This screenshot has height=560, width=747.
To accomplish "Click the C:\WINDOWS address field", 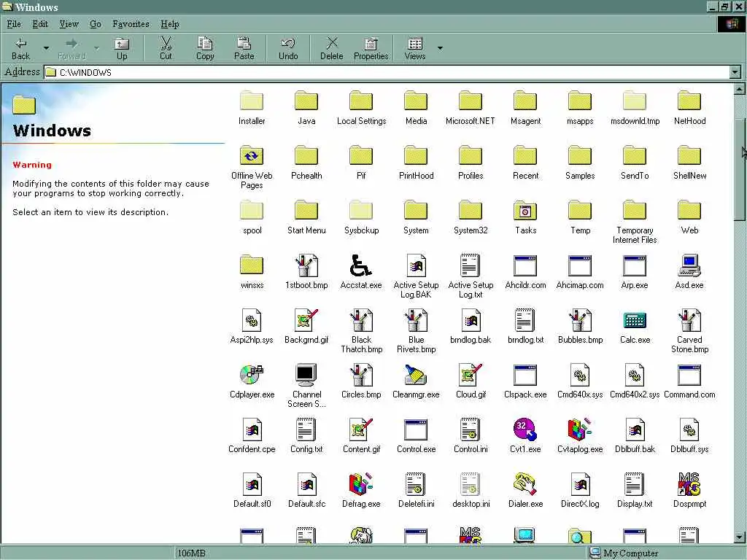I will 387,72.
